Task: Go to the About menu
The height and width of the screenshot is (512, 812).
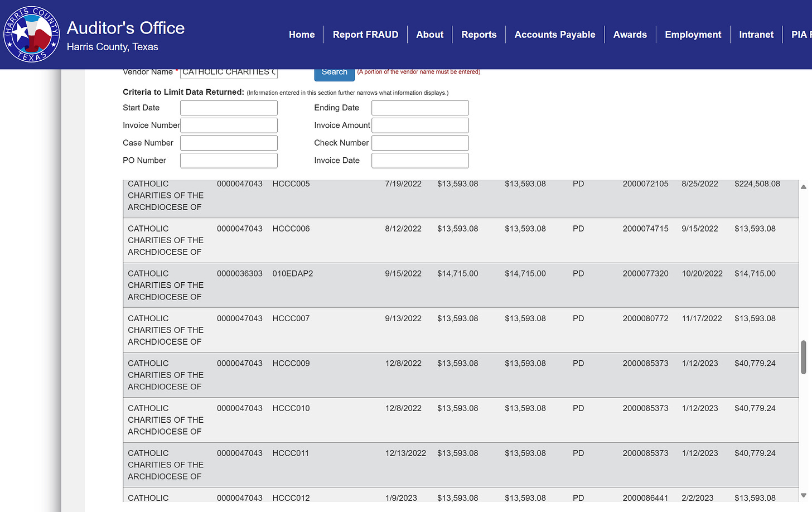Action: click(x=429, y=35)
